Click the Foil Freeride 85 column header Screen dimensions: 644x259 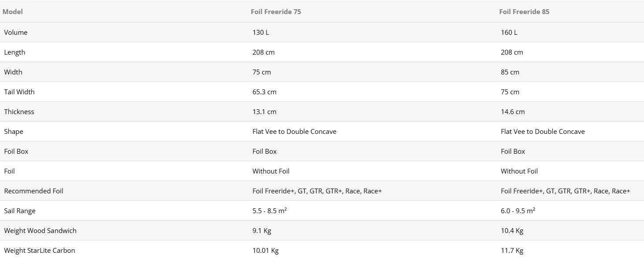(x=524, y=12)
